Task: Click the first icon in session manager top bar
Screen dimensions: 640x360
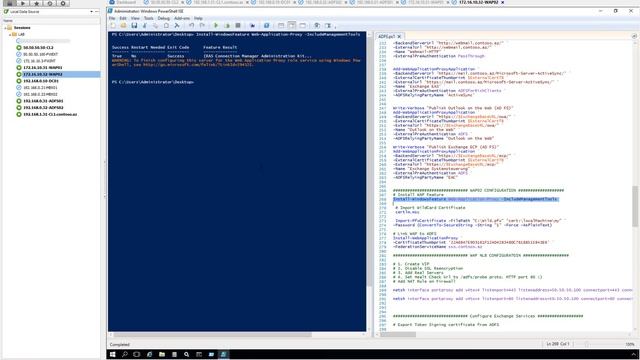Action: (x=10, y=3)
